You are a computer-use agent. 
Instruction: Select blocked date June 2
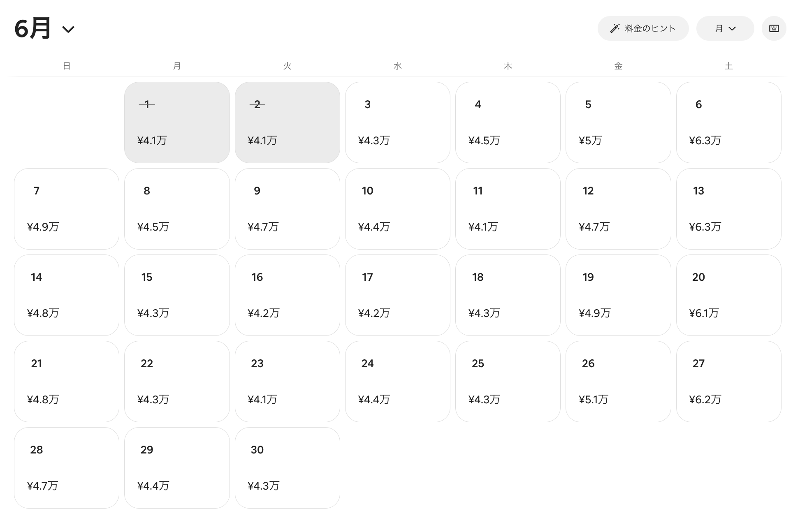tap(287, 123)
